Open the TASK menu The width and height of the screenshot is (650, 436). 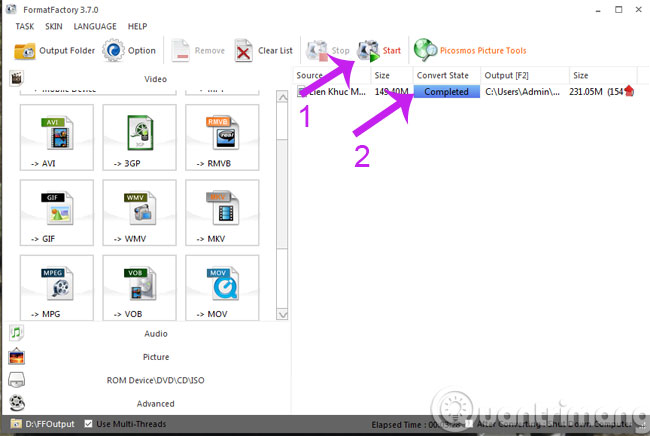[25, 27]
